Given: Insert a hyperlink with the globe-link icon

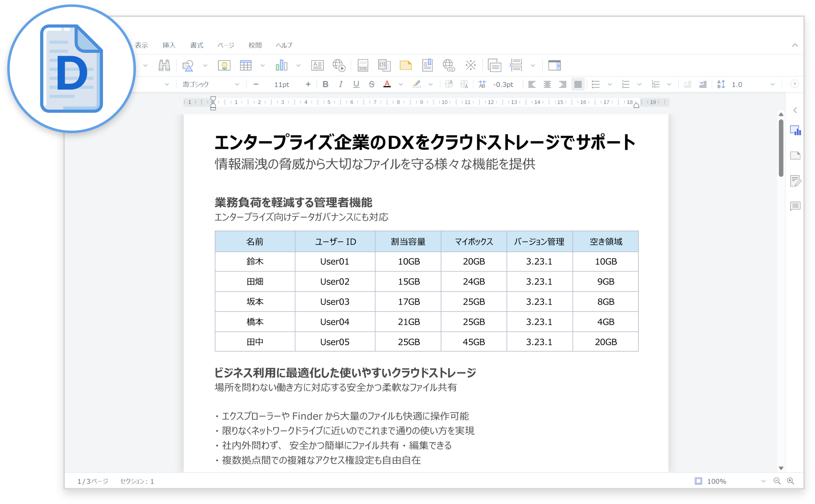Looking at the screenshot, I should coord(449,65).
